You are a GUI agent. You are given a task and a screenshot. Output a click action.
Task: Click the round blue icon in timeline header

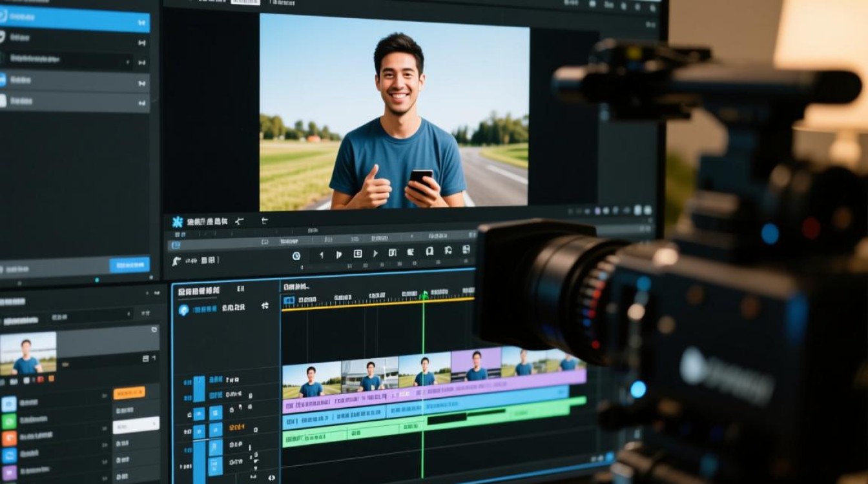point(184,310)
